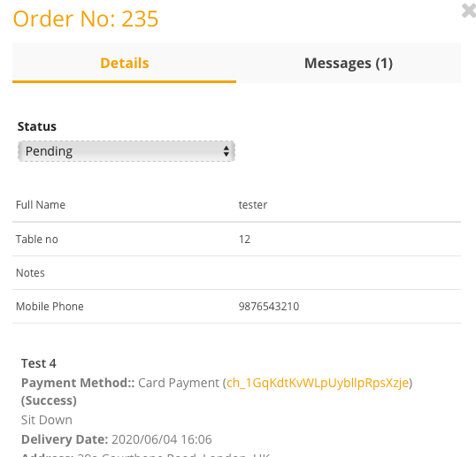This screenshot has height=457, width=476.
Task: Click the Full Name label
Action: point(41,205)
